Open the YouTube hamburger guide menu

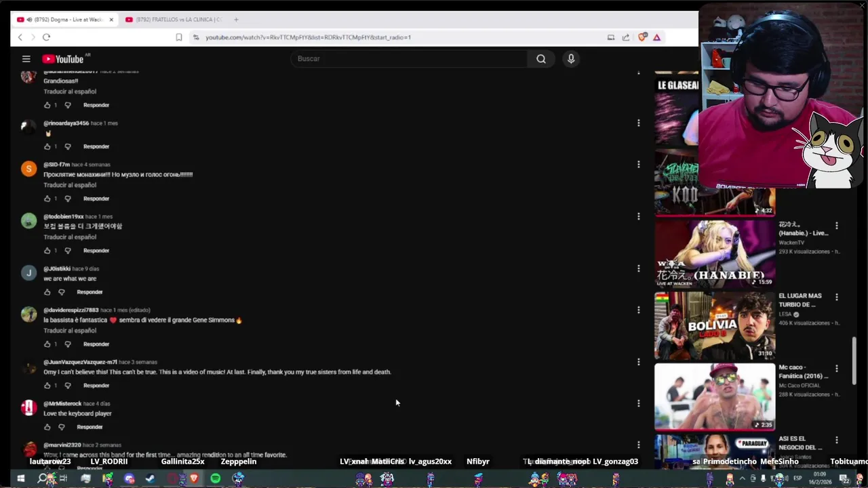pyautogui.click(x=26, y=59)
